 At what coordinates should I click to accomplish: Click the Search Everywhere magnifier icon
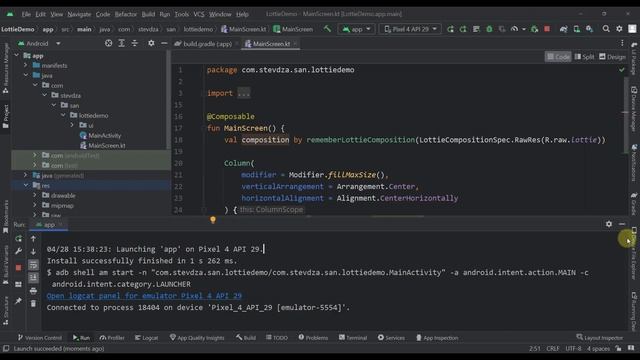(606, 29)
